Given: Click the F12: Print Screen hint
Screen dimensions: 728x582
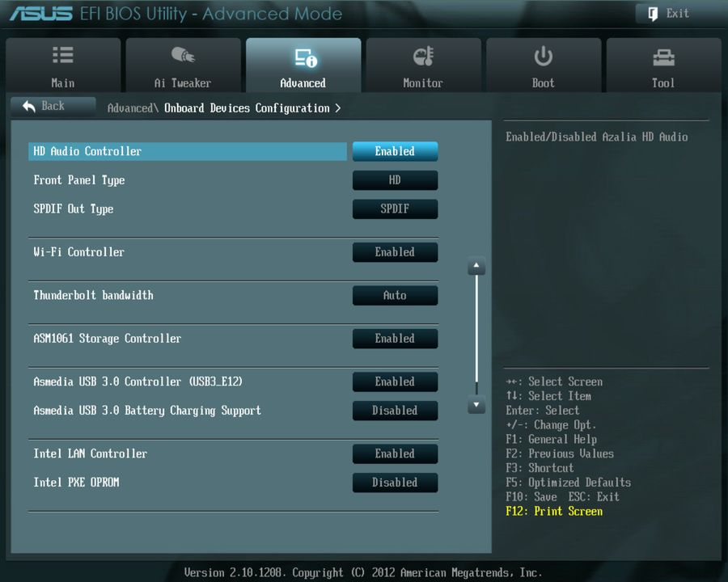Looking at the screenshot, I should click(554, 512).
